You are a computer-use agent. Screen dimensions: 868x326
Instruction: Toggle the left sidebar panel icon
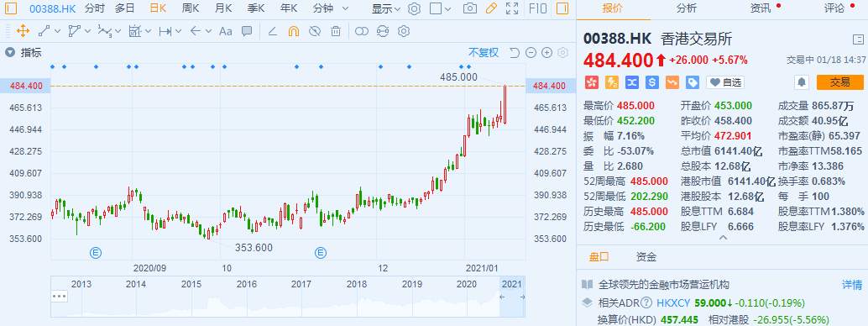(x=11, y=8)
